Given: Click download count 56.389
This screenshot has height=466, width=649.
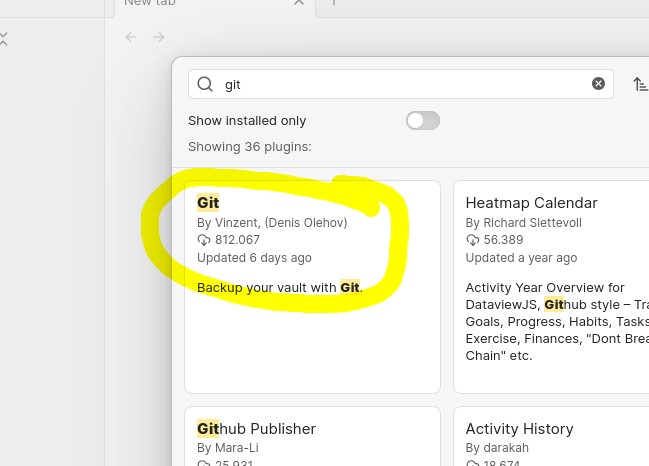Looking at the screenshot, I should point(503,240).
